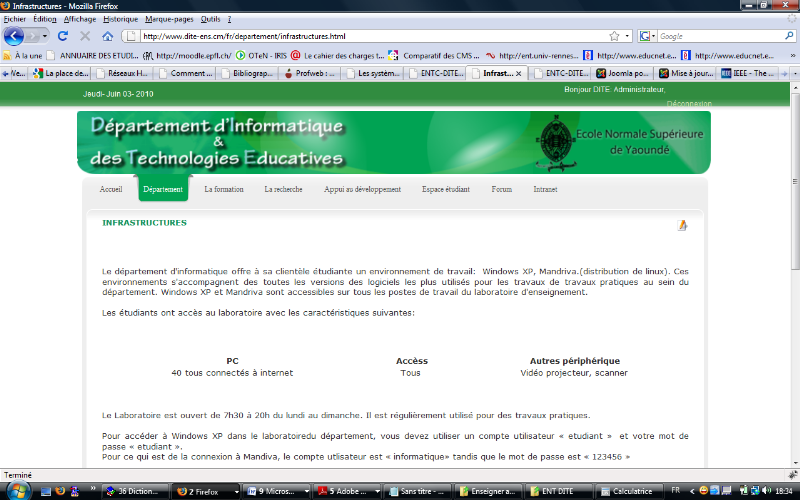Open 'Appui au développement' menu item
Image resolution: width=800 pixels, height=500 pixels.
362,189
